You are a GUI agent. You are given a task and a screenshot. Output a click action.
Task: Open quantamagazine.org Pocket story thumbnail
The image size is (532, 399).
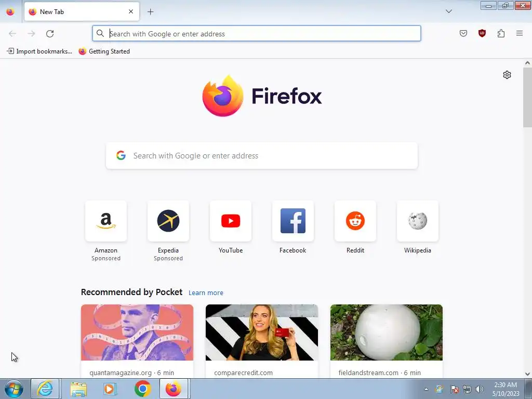click(x=137, y=332)
